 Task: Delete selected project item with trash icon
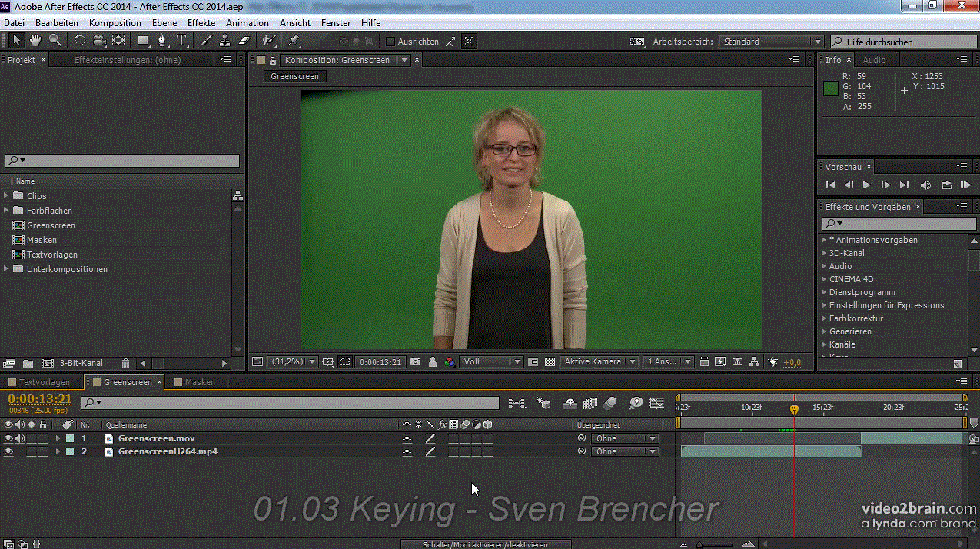pyautogui.click(x=125, y=363)
